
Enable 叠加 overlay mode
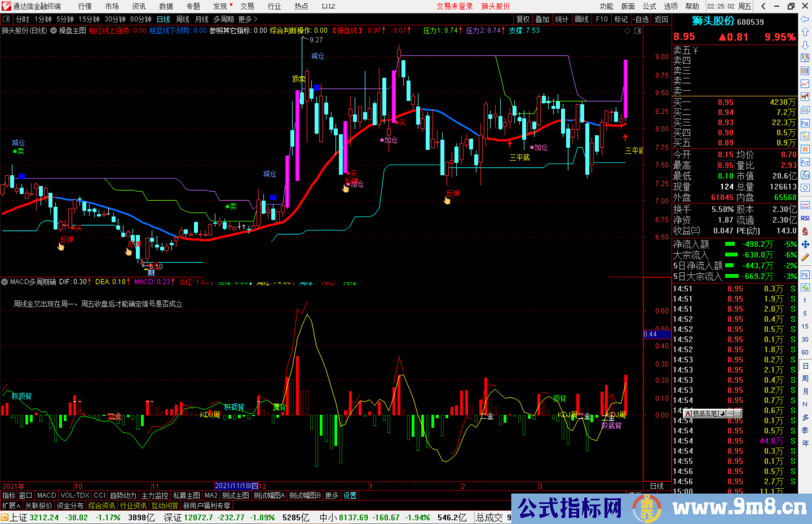point(542,19)
